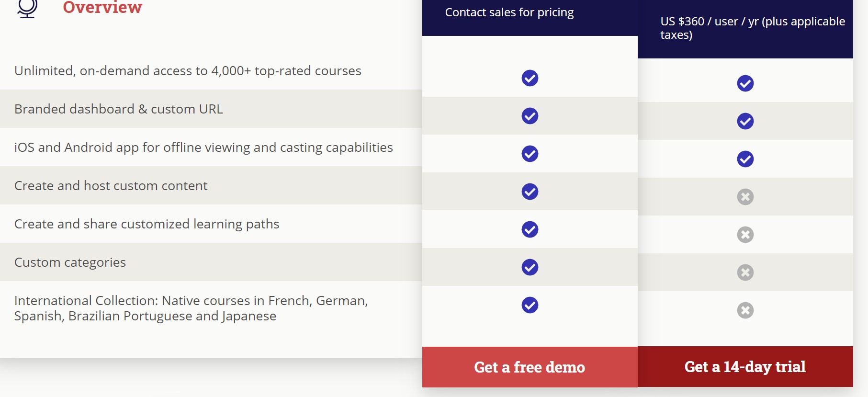The height and width of the screenshot is (397, 868).
Task: Click gray X for International Collection row
Action: click(745, 310)
